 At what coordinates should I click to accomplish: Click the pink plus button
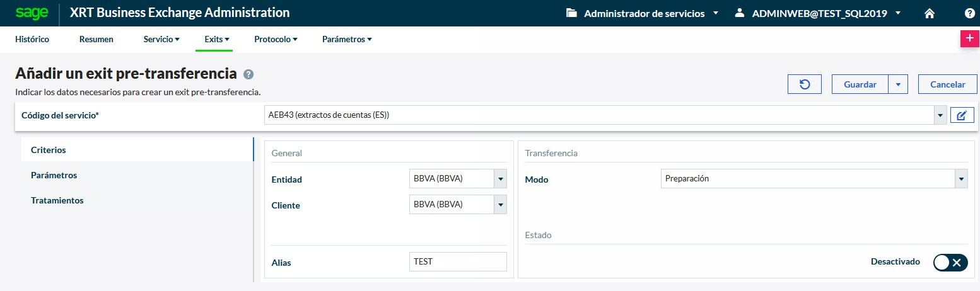click(969, 38)
